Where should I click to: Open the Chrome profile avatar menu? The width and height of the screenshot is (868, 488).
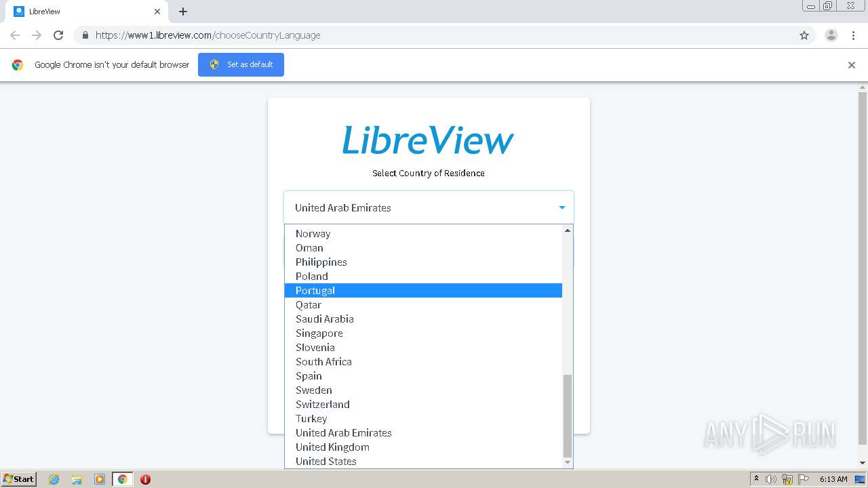click(x=831, y=35)
